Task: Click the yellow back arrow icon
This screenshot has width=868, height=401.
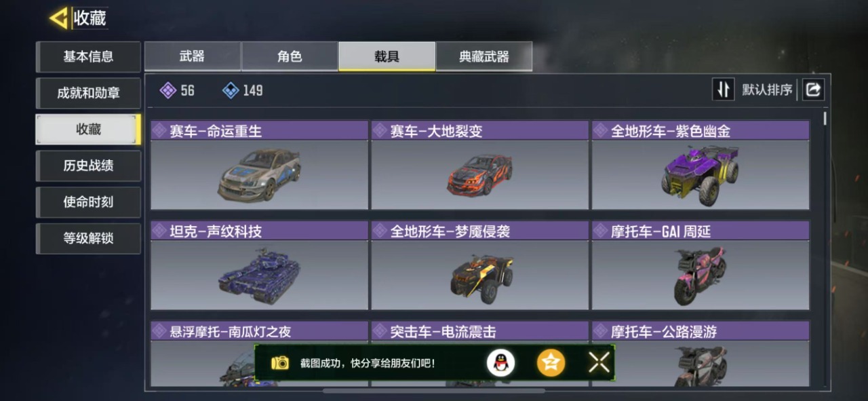Action: click(x=58, y=18)
